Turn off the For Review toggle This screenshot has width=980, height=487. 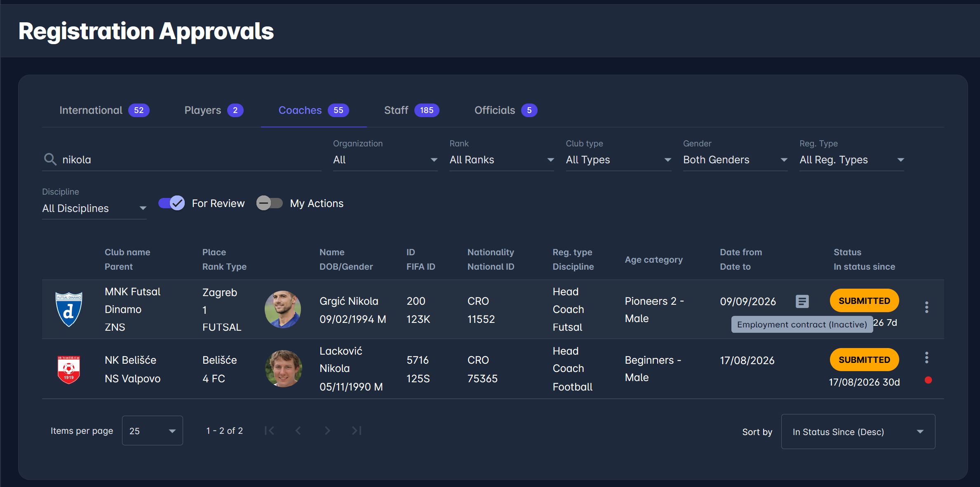click(x=172, y=203)
